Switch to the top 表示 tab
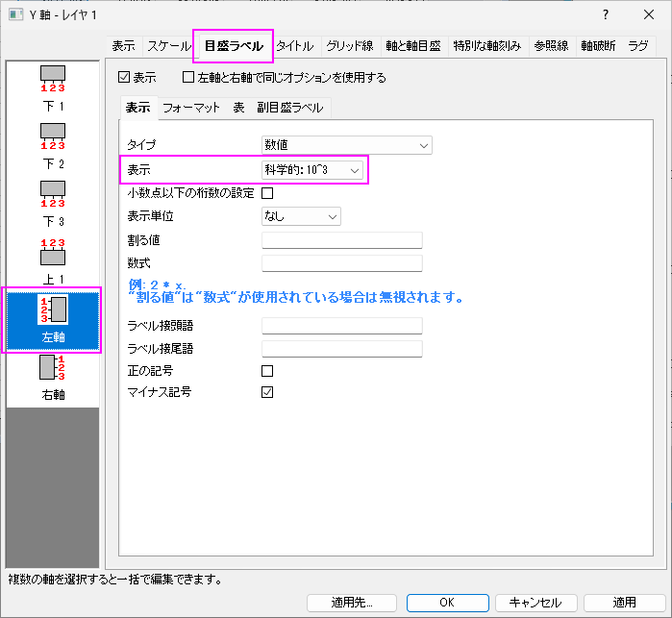The height and width of the screenshot is (618, 672). (123, 46)
